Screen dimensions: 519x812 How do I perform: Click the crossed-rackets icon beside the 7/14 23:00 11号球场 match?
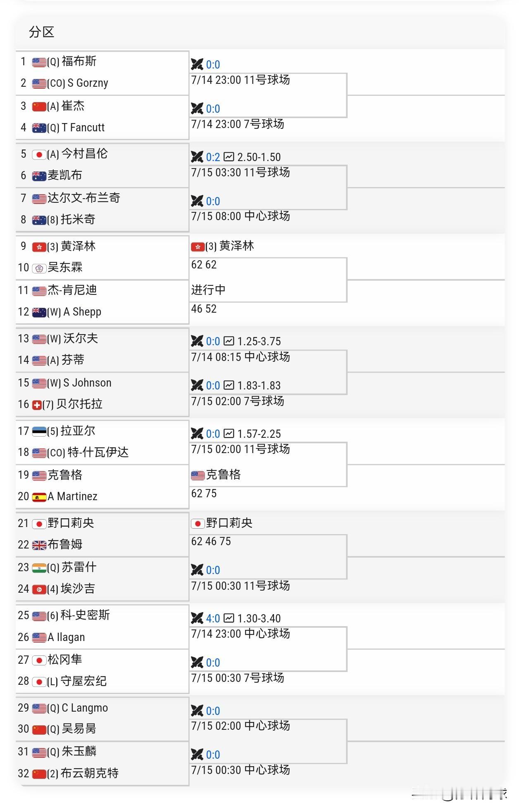(197, 64)
